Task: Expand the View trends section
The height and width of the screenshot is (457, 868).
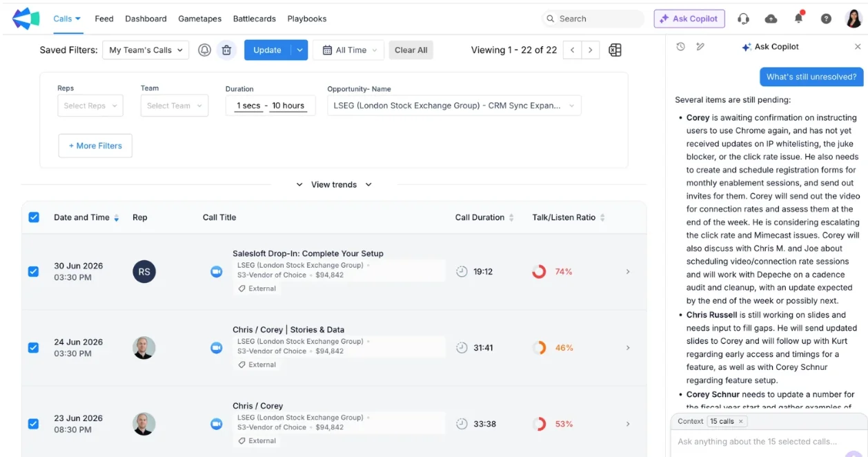Action: pyautogui.click(x=334, y=185)
